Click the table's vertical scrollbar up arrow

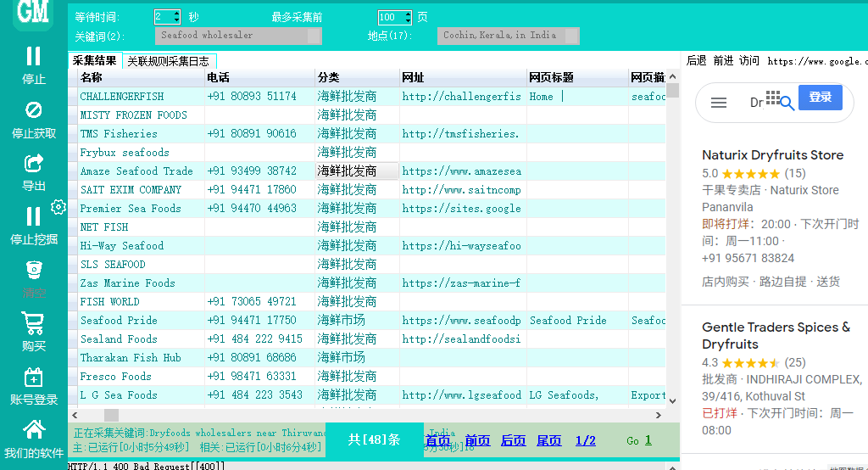click(x=672, y=76)
